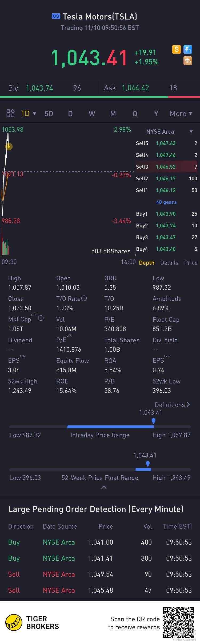Tap the Tiger Brokers logo
Screen dimensions: 200x644
(x=32, y=623)
